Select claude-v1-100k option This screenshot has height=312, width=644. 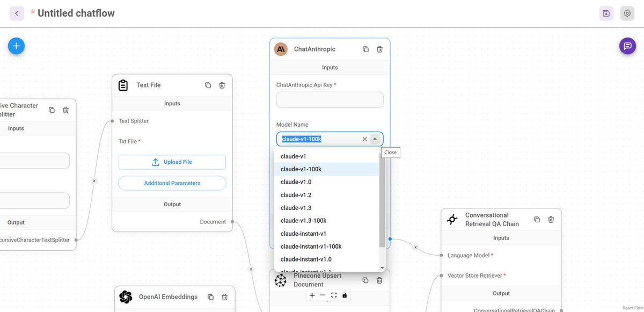pyautogui.click(x=326, y=169)
